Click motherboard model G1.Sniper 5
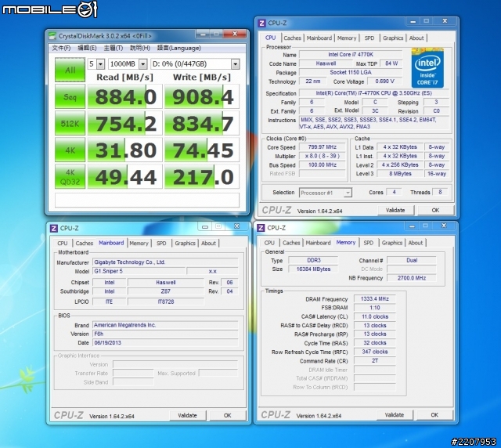Viewport: 501px width, 448px height. [139, 271]
